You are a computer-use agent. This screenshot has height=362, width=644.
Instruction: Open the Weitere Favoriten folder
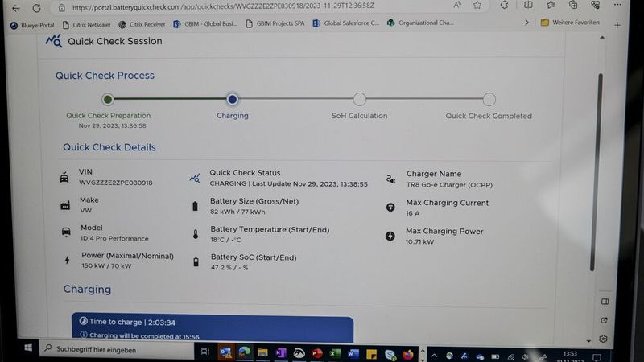click(x=570, y=23)
